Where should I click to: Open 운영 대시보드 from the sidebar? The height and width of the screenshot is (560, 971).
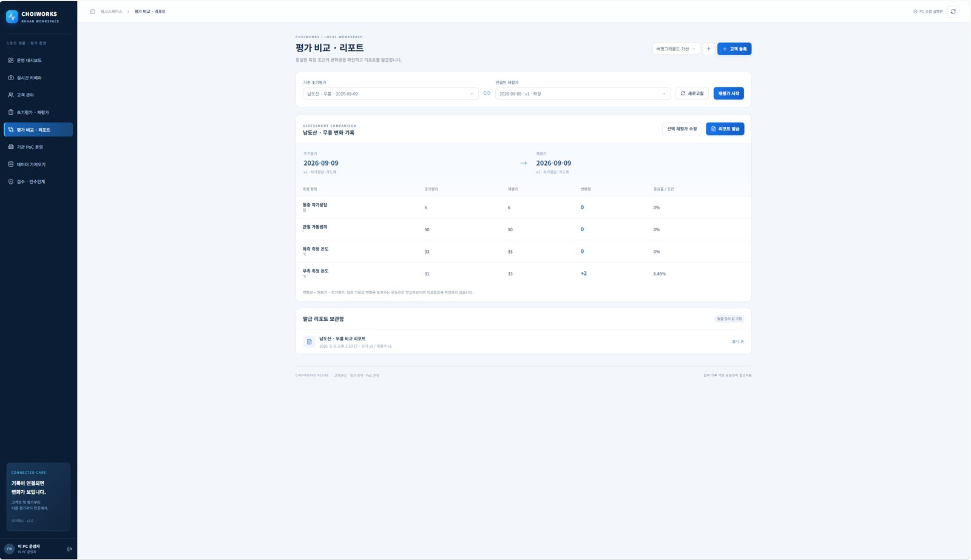click(x=38, y=61)
